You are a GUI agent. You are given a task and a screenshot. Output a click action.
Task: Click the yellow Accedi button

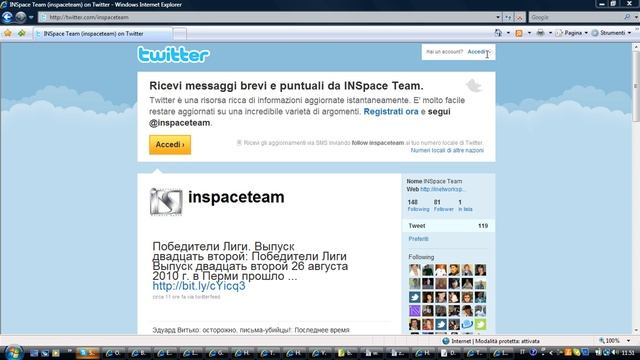point(170,145)
